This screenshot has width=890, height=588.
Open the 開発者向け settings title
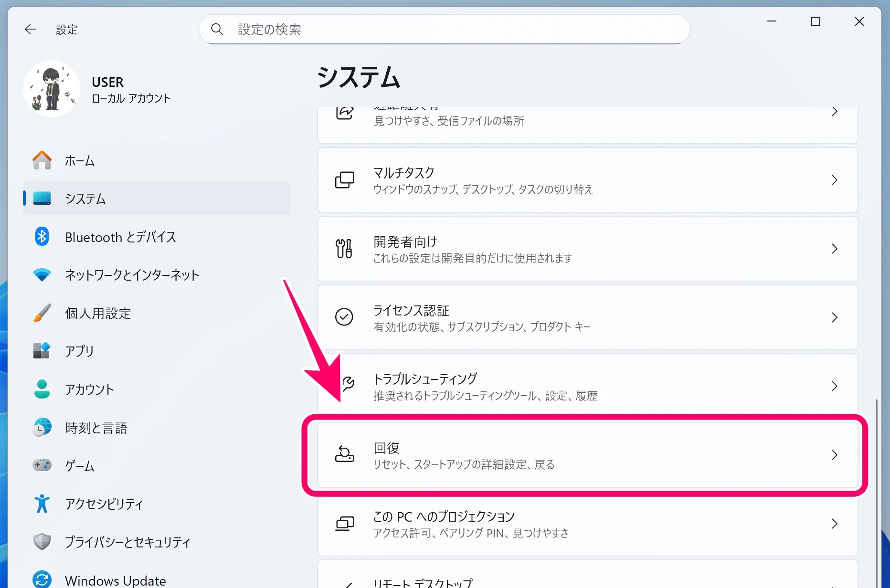[405, 241]
